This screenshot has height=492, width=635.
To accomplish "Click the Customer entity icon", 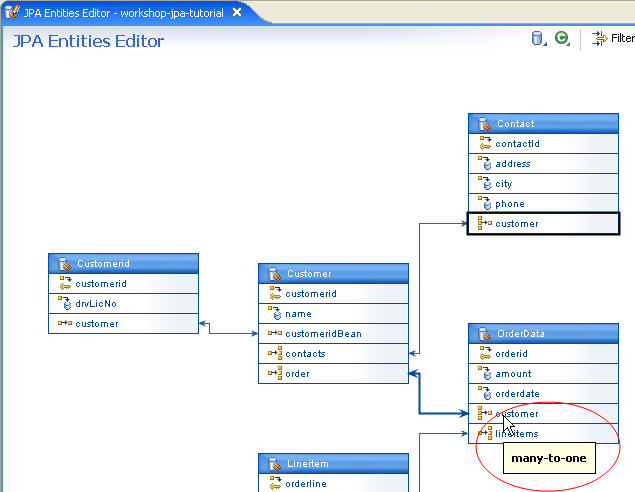I will [x=274, y=274].
